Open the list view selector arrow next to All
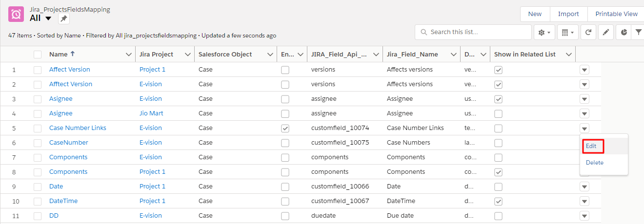This screenshot has width=644, height=224. click(48, 19)
